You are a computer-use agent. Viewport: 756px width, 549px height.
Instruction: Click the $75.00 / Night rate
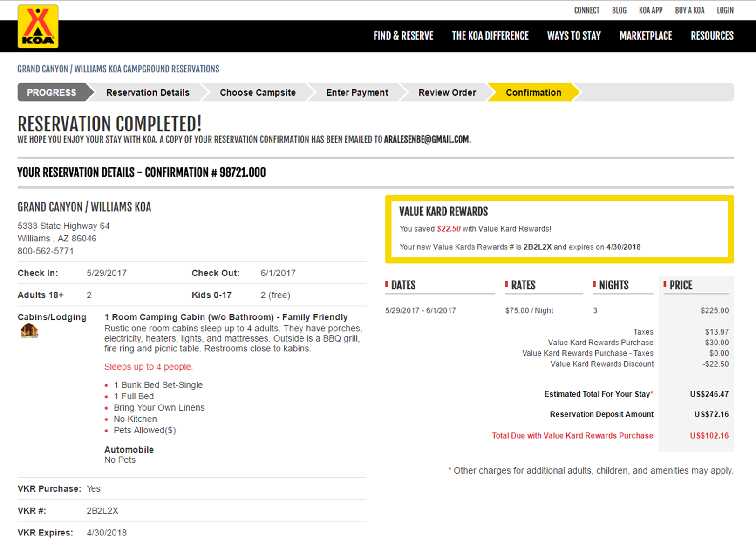(x=529, y=310)
